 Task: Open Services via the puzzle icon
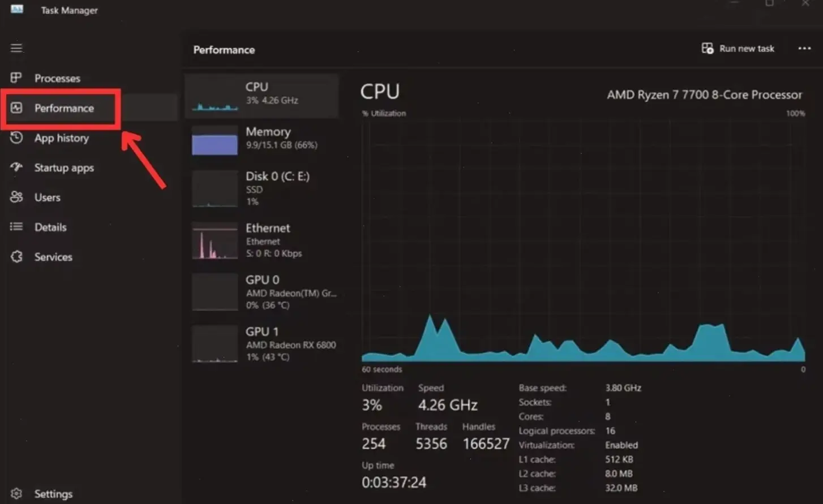coord(16,257)
